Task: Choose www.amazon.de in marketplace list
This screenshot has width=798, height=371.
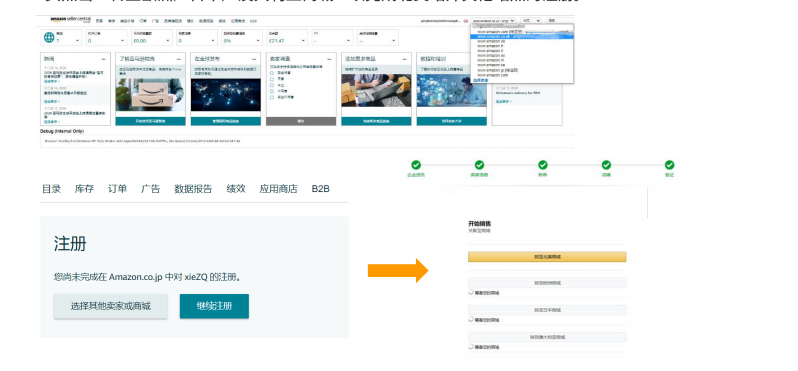Action: coord(491,41)
